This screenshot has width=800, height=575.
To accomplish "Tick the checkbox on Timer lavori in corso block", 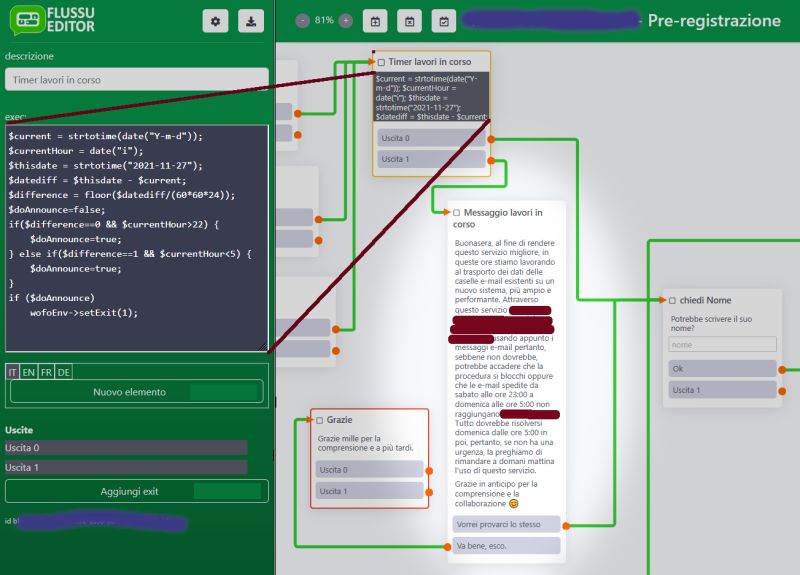I will (x=381, y=62).
